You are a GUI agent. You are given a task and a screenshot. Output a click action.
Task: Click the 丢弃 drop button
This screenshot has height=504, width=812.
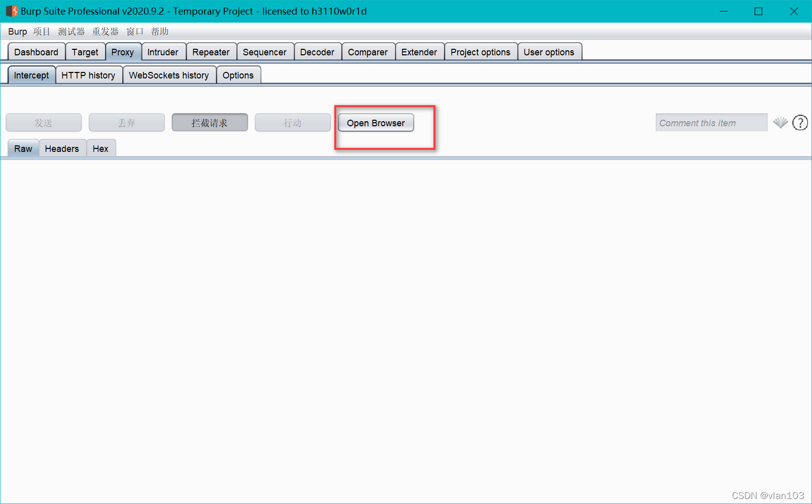coord(127,123)
